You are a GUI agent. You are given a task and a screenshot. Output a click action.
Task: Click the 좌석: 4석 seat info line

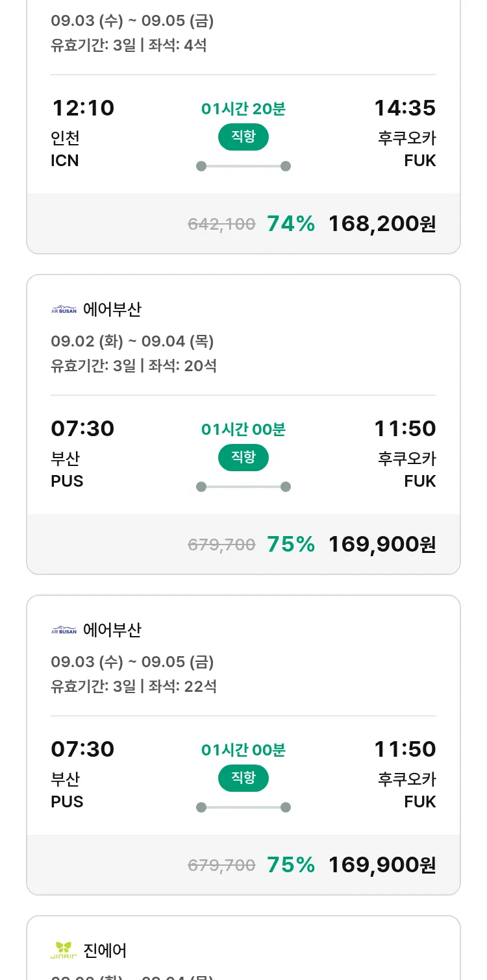pyautogui.click(x=177, y=45)
